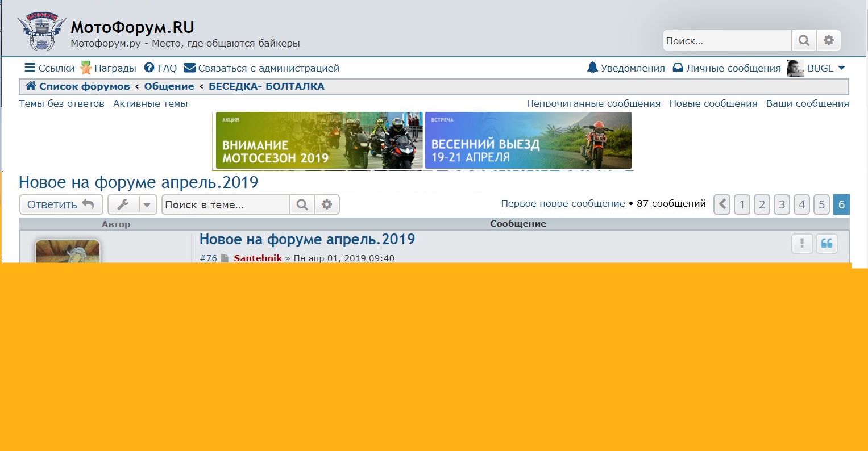Open topic tools wrench dropdown

point(132,204)
